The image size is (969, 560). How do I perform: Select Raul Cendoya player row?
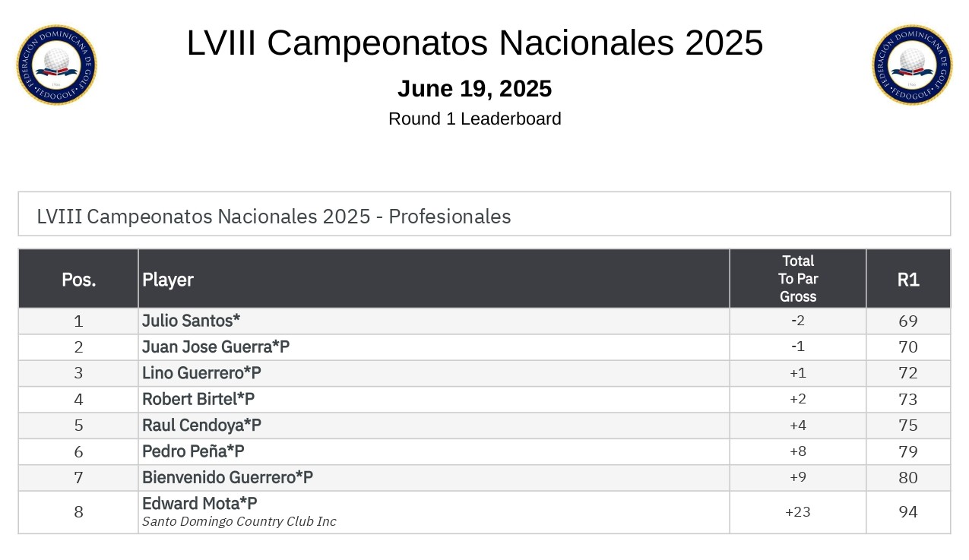pyautogui.click(x=201, y=425)
